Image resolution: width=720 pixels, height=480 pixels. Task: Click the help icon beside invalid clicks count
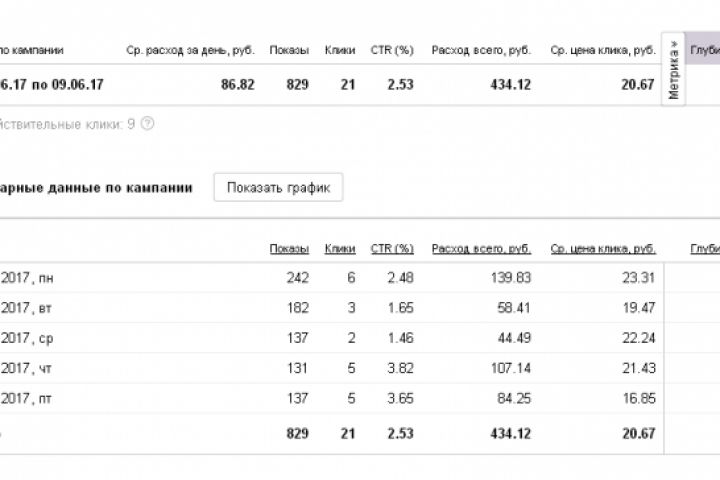(148, 124)
